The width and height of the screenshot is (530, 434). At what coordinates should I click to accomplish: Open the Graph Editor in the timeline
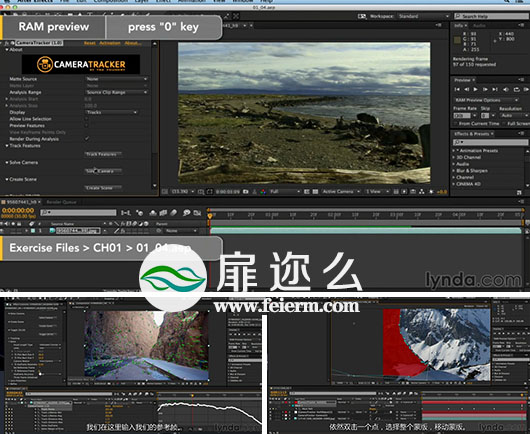point(197,213)
